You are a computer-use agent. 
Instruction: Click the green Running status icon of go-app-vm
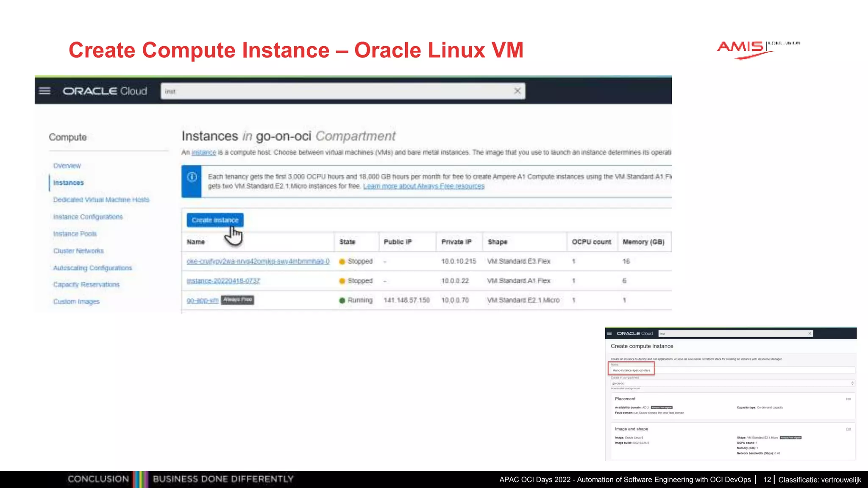[x=342, y=300]
